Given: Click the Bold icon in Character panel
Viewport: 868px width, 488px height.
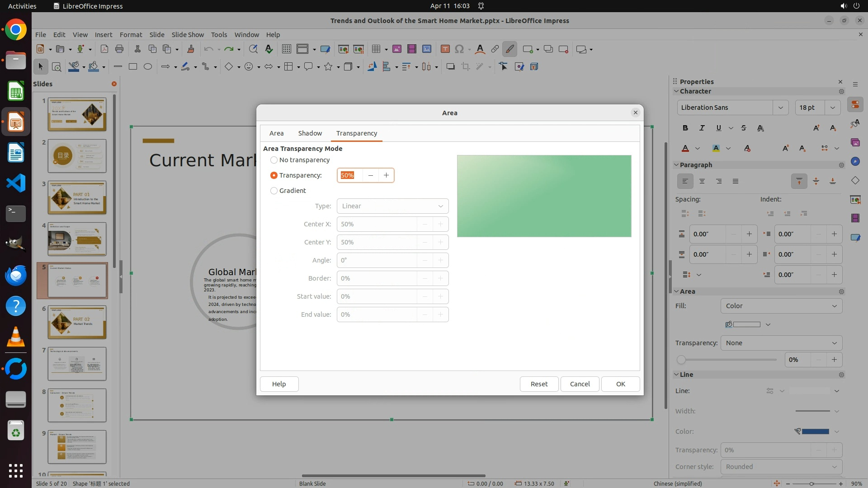Looking at the screenshot, I should click(685, 128).
